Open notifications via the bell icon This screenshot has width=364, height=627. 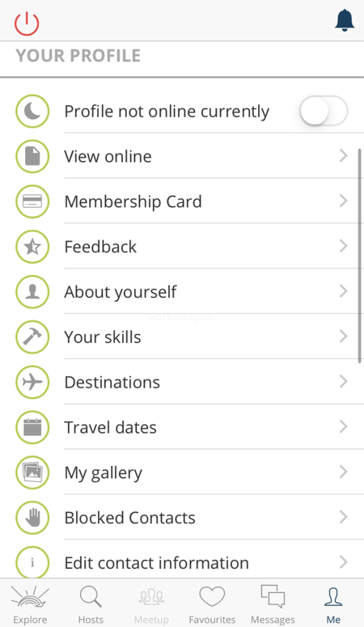coord(345,20)
